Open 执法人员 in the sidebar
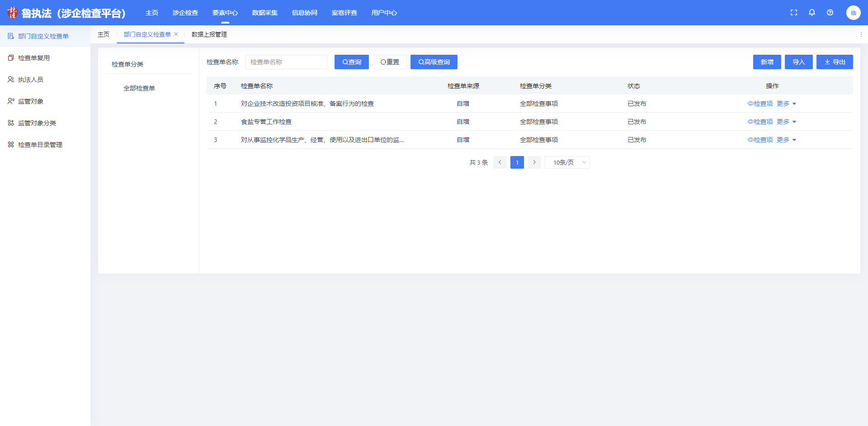Screen dimensions: 868x426 pos(31,80)
